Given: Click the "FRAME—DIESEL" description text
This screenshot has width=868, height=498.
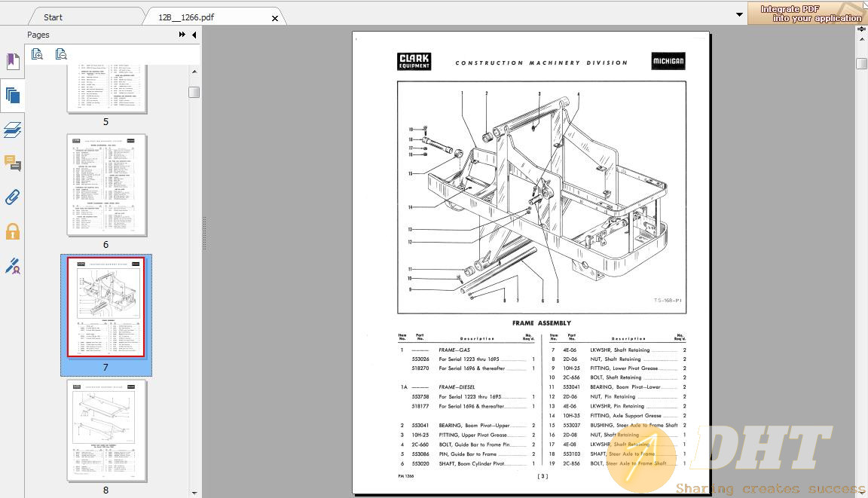Looking at the screenshot, I should point(457,387).
